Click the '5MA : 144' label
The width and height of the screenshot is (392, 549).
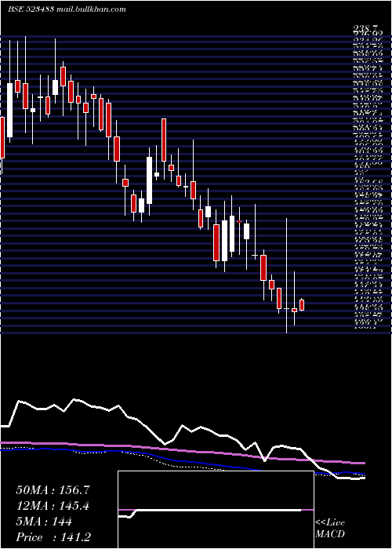click(44, 522)
